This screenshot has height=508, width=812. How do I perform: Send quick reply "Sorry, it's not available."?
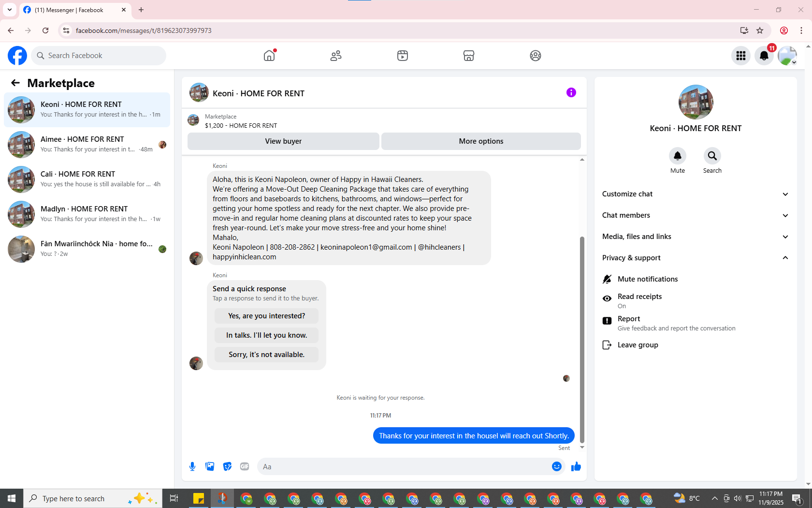coord(266,355)
